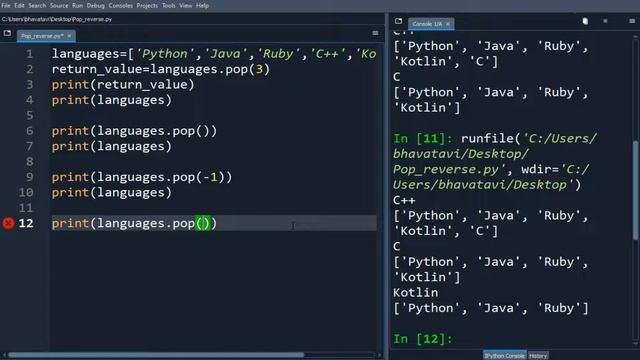The width and height of the screenshot is (640, 360).
Task: Click line 1 languages list definition
Action: pos(214,54)
